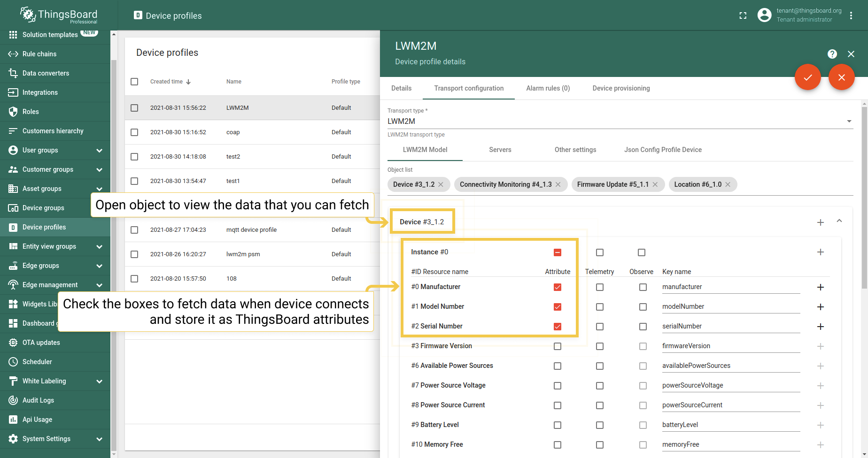This screenshot has width=868, height=458.
Task: Expand Asset groups menu
Action: tap(99, 189)
